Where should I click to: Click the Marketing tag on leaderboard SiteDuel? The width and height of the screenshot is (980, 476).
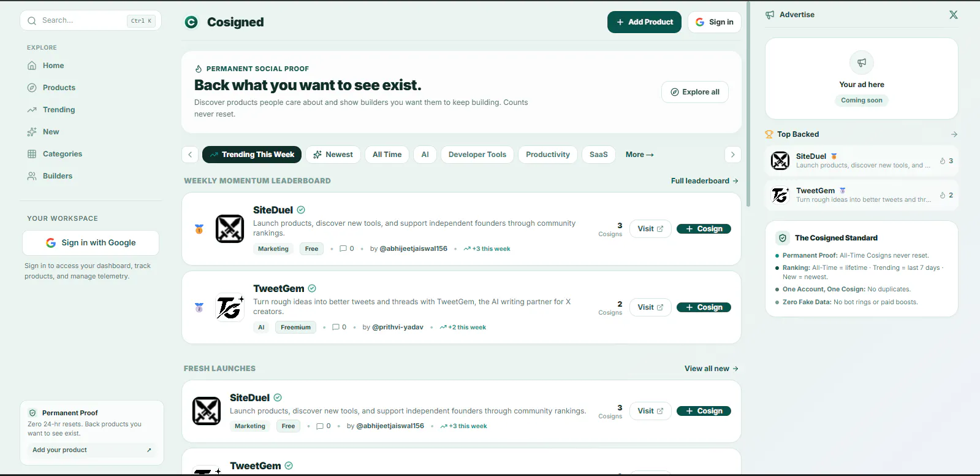click(273, 249)
